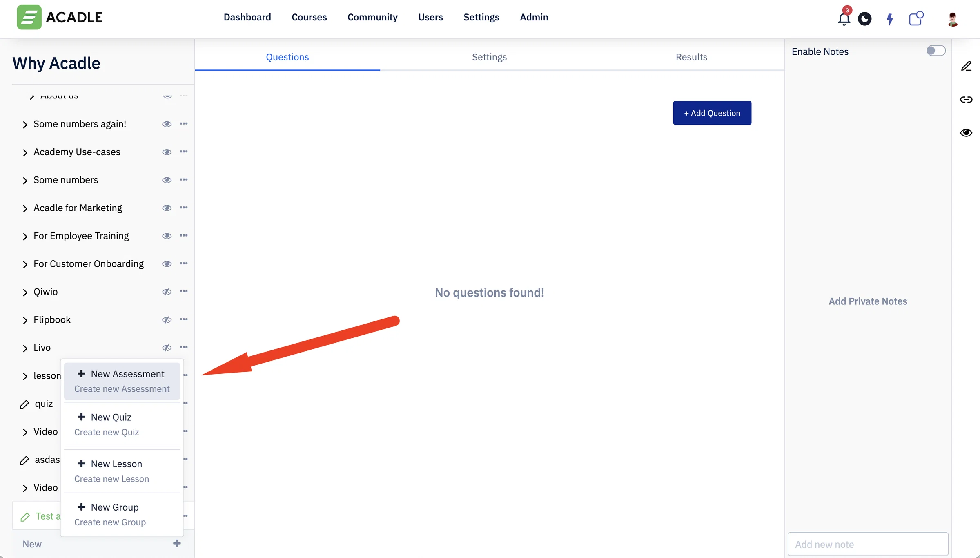Open more options for Livo
Screen dimensions: 980x558
point(184,348)
